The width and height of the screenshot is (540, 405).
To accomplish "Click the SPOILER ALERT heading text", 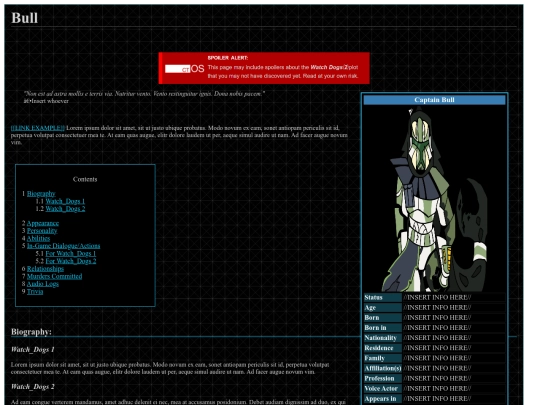I will (x=228, y=58).
